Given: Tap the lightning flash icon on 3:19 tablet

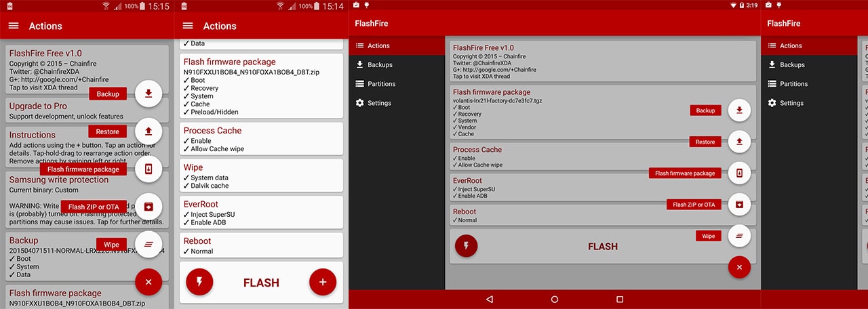Looking at the screenshot, I should coord(466,246).
